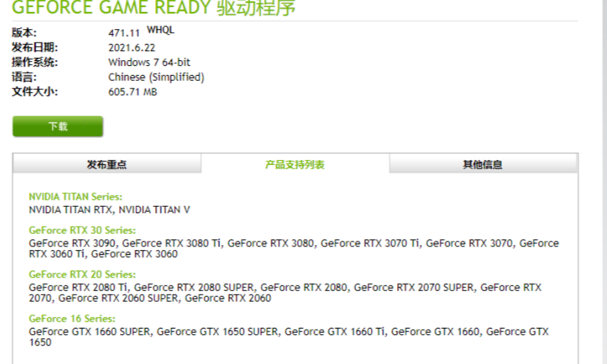Click the 操作系统 field label

coord(35,62)
